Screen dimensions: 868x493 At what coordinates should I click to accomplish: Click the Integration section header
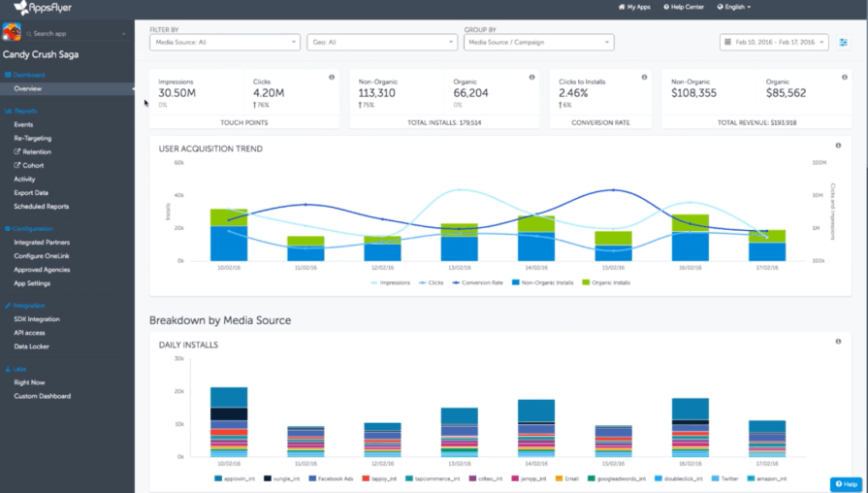pyautogui.click(x=25, y=306)
